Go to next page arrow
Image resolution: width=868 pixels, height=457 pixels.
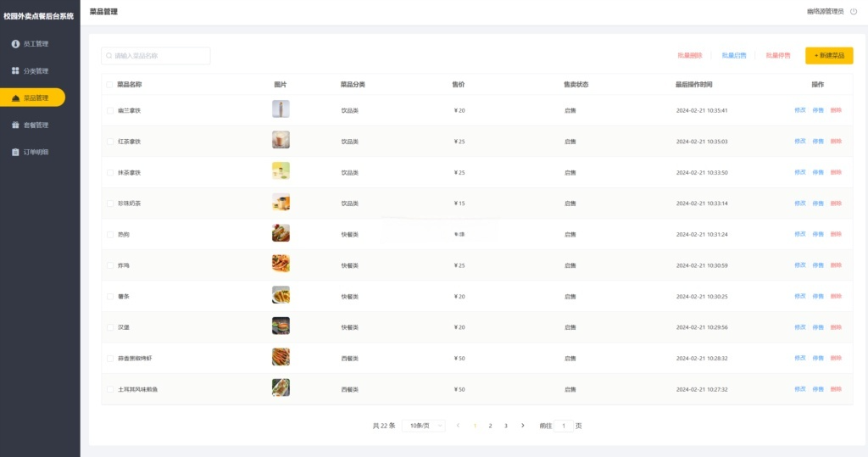(522, 426)
